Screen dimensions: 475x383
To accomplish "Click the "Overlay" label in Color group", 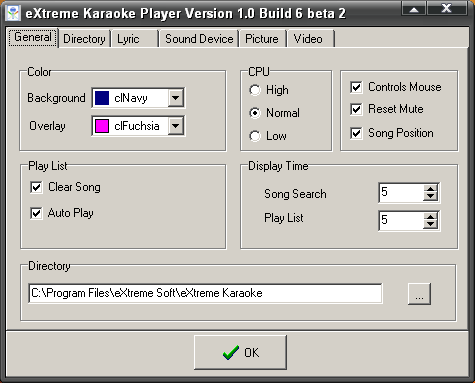I will [47, 126].
